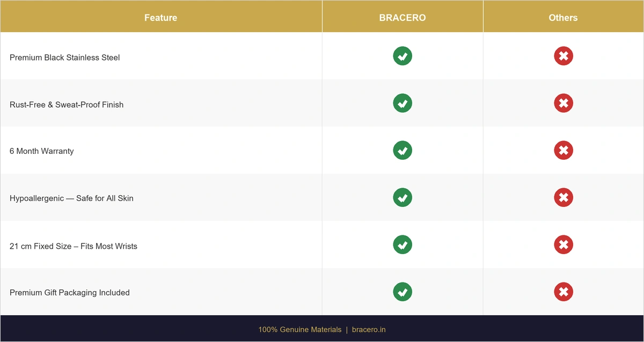This screenshot has width=644, height=342.
Task: Select green checkmark in Rust-Free & Sweat-Proof row
Action: [402, 103]
